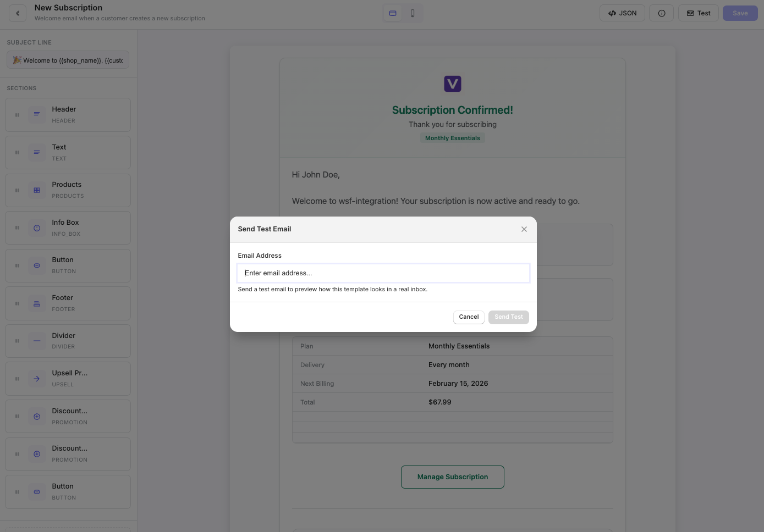Select the Text section label
Viewport: 764px width, 532px height.
[x=59, y=147]
